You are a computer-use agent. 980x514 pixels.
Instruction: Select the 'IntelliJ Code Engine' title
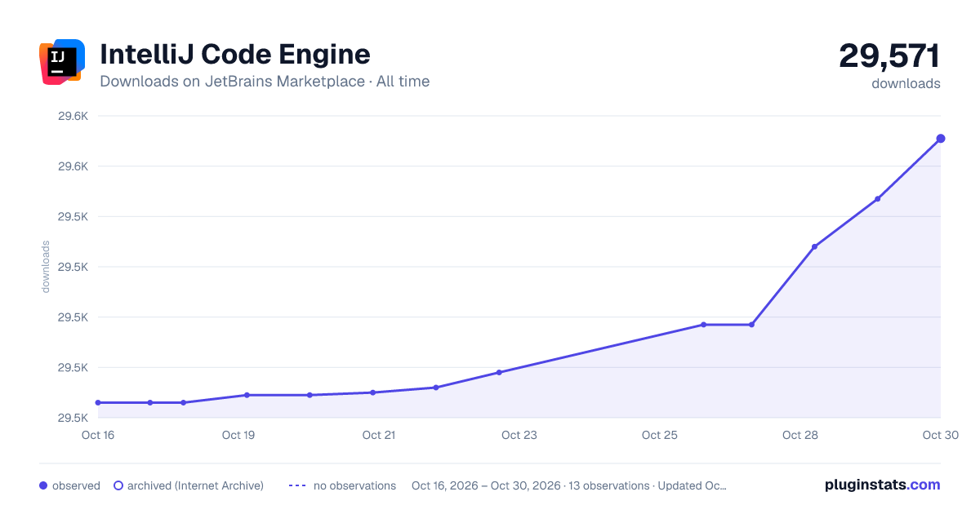(x=235, y=54)
